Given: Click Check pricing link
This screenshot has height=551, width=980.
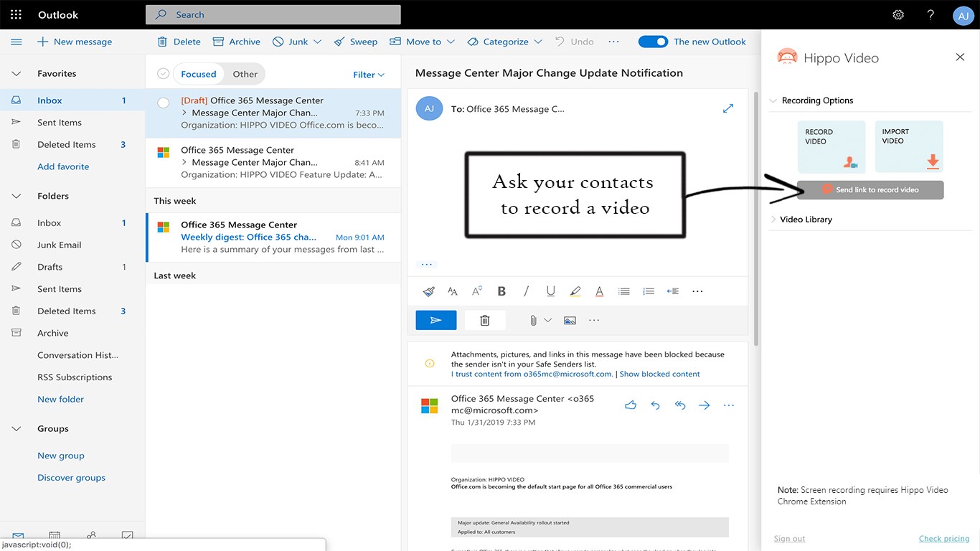Looking at the screenshot, I should click(944, 539).
